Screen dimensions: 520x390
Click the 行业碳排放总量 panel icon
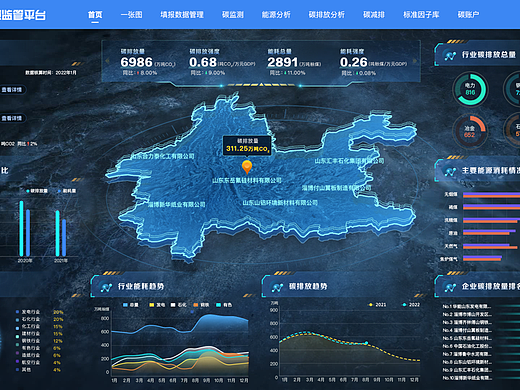[450, 55]
